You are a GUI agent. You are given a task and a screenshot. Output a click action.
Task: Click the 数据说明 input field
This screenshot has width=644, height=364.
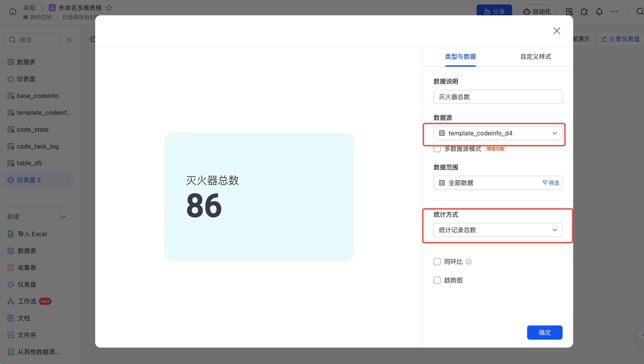498,97
